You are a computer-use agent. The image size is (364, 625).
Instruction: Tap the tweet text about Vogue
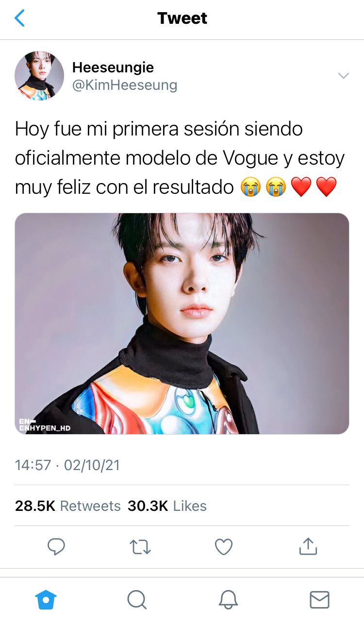point(180,158)
